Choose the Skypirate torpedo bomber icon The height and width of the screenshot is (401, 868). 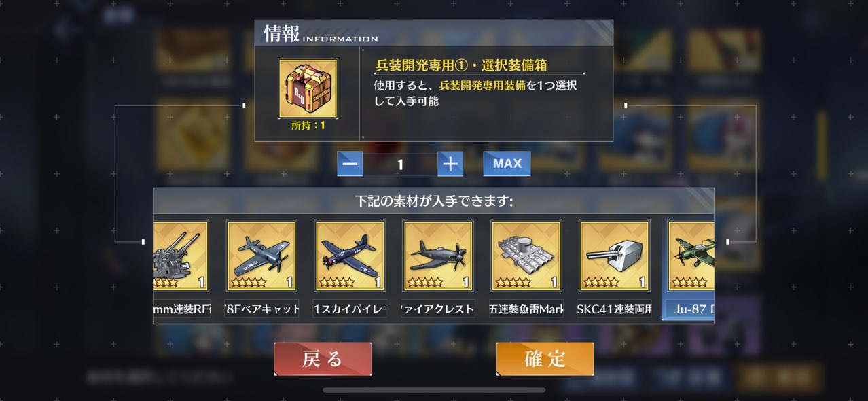coord(350,256)
